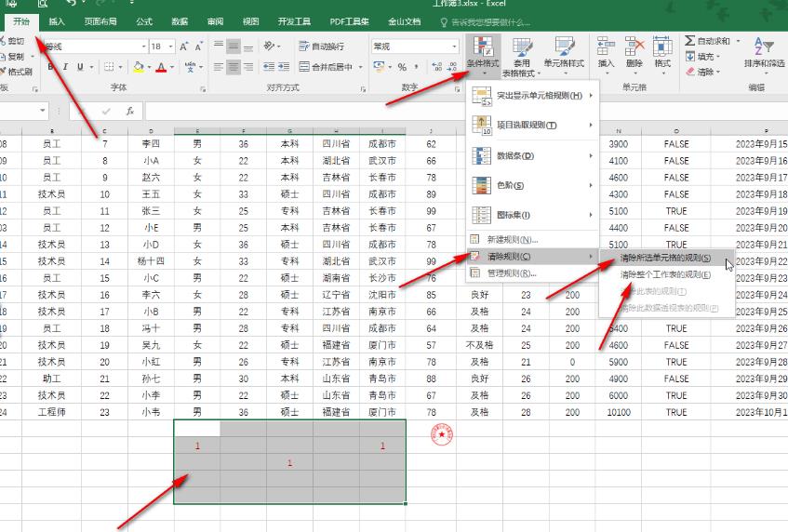The image size is (788, 532).
Task: Choose Manage Rules (管理规则) menu item
Action: pyautogui.click(x=533, y=273)
